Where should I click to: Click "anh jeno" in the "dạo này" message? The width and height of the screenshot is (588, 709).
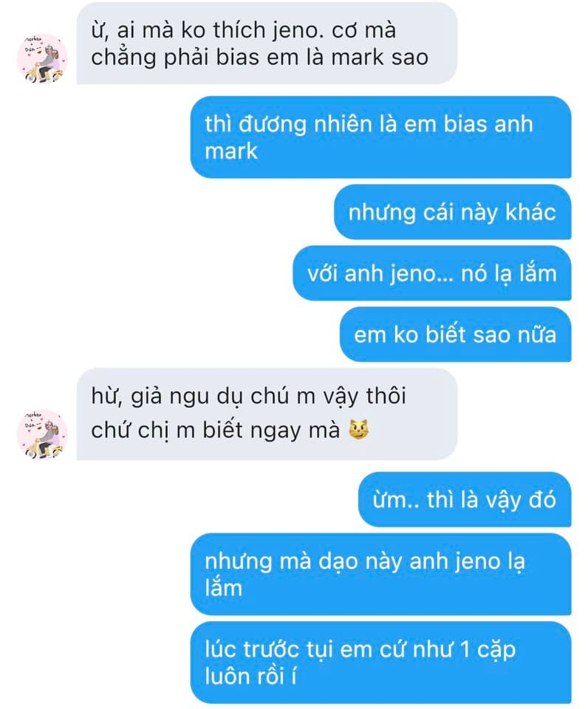click(x=454, y=562)
